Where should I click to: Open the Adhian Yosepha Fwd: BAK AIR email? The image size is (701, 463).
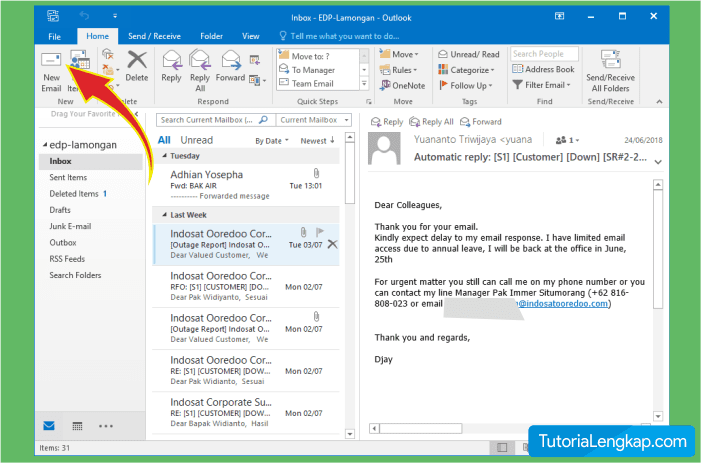[246, 185]
